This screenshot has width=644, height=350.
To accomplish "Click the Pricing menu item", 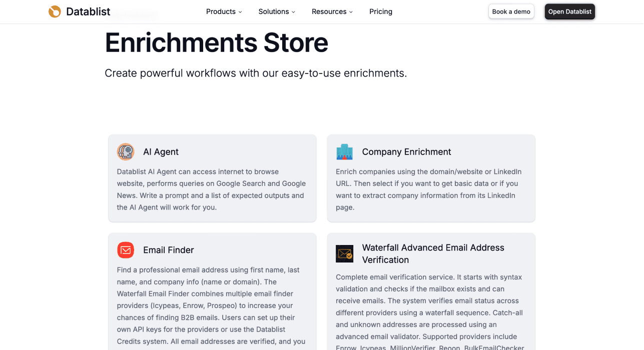I will (380, 11).
